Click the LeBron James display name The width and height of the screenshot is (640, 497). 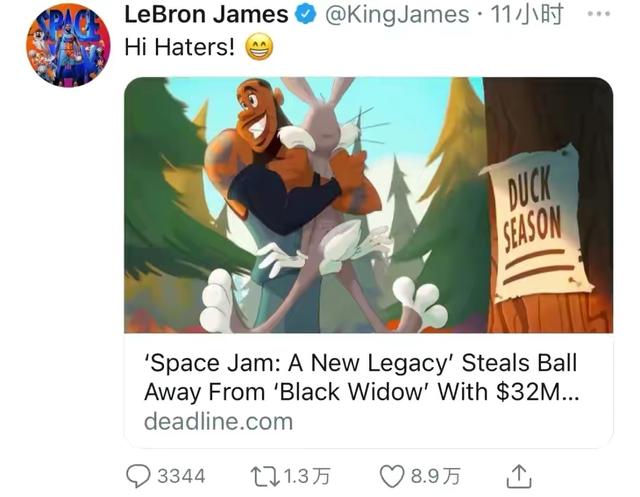[207, 14]
